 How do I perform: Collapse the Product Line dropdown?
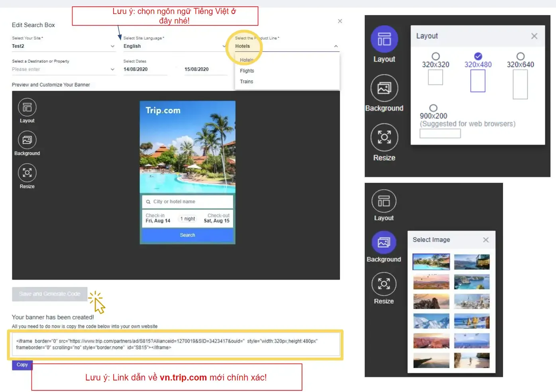[x=336, y=46]
